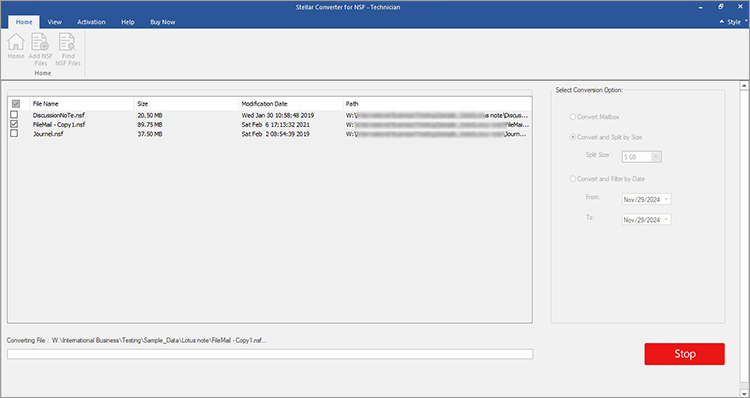Click the 89.75 MB size cell
This screenshot has height=398, width=750.
[150, 125]
